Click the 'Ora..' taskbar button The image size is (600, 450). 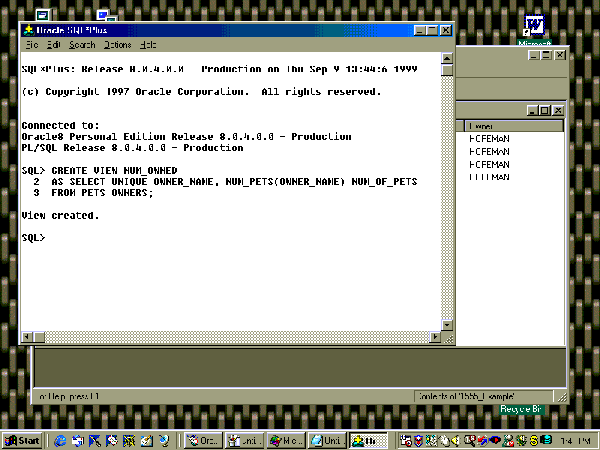pos(203,440)
